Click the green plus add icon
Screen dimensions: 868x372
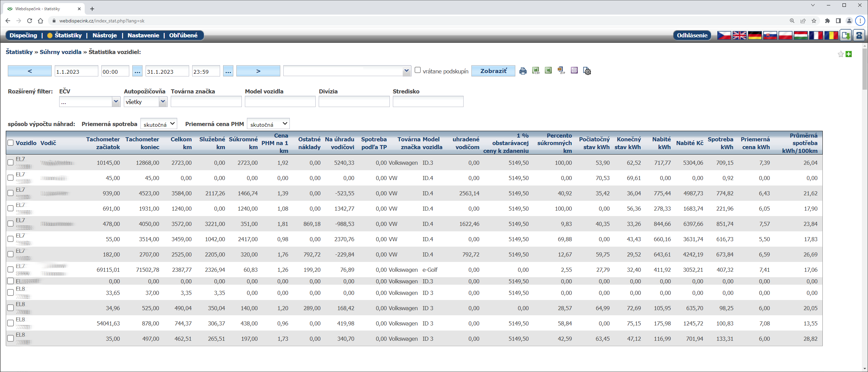849,54
